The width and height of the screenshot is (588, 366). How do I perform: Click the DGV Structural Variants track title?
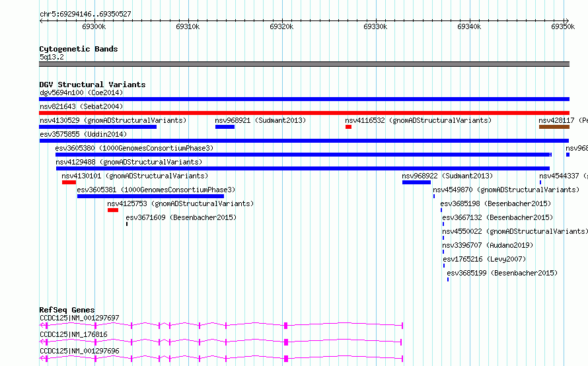[92, 85]
